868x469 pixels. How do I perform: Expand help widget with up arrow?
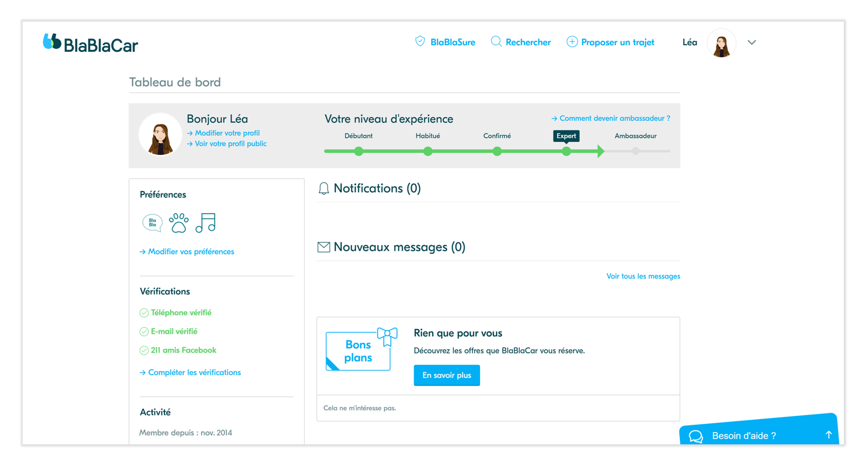(x=828, y=435)
